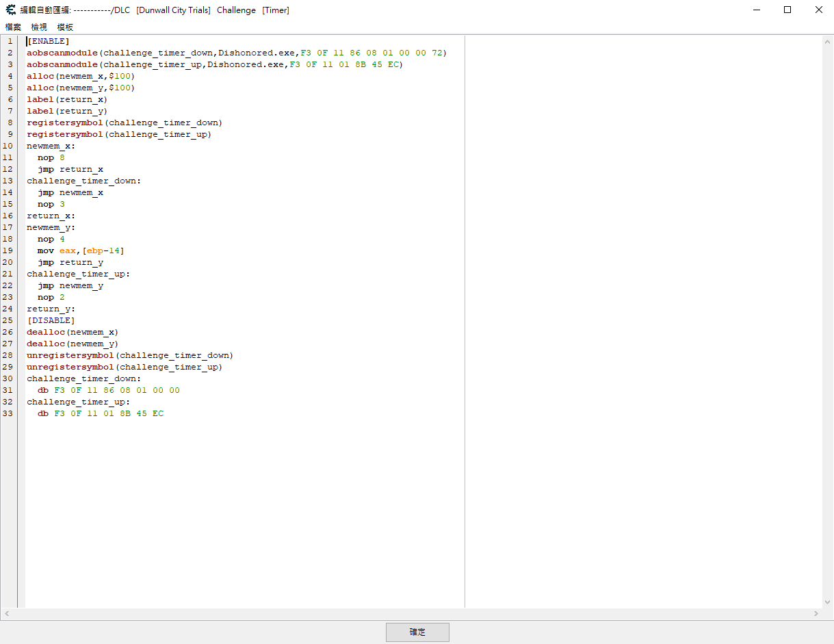The height and width of the screenshot is (644, 834).
Task: Click the dealloc(newmem_x) line
Action: [73, 332]
